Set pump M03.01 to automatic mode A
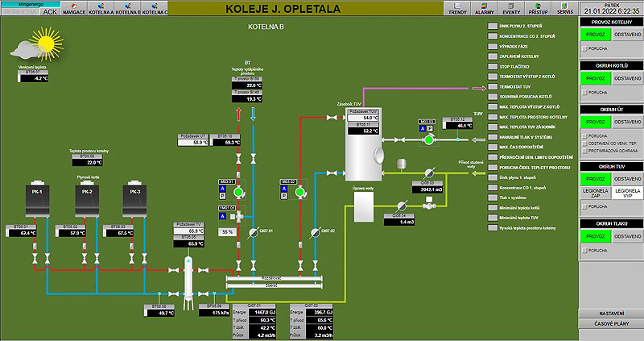The image size is (644, 341). (222, 189)
